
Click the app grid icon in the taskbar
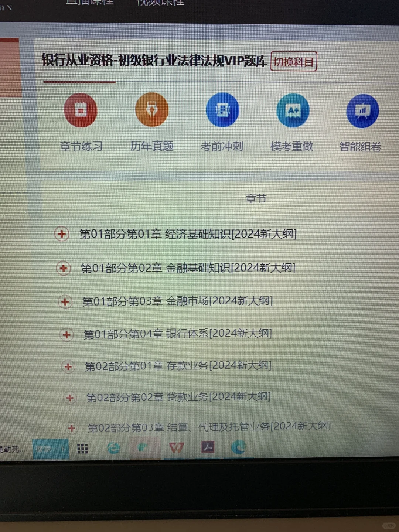[83, 448]
